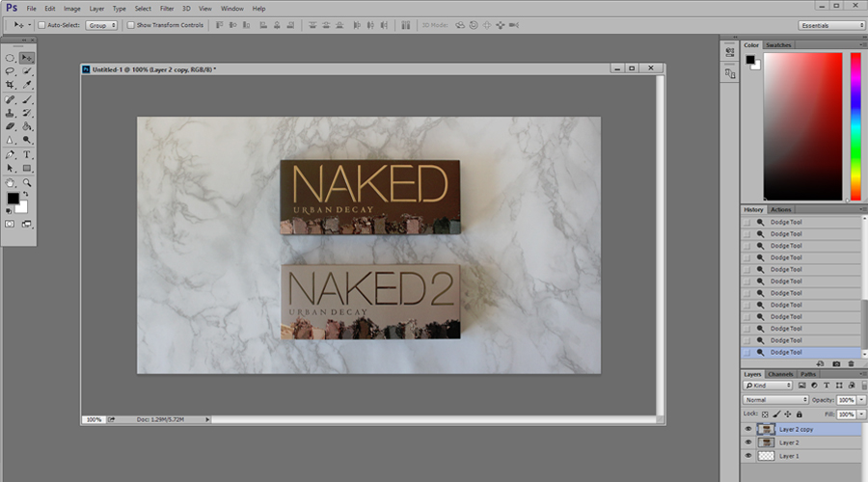Hide the Layer 2 copy layer

coord(747,429)
